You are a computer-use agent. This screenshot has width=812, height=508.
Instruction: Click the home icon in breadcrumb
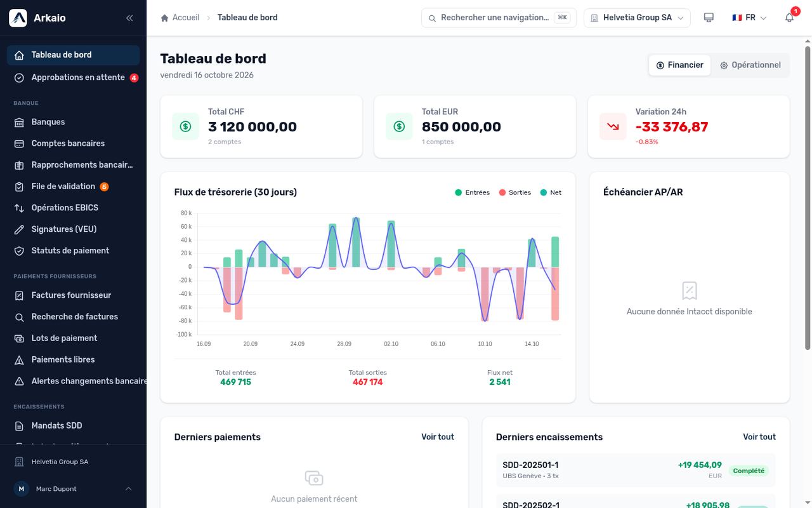(x=165, y=18)
